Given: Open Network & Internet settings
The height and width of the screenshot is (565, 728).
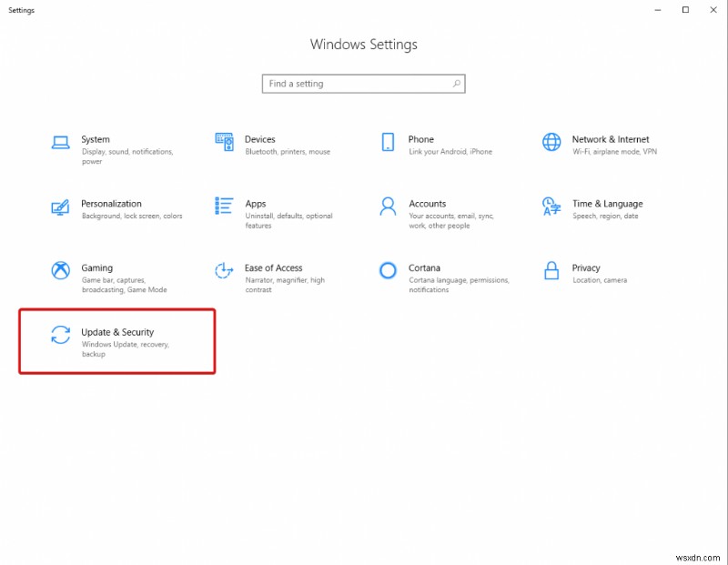Looking at the screenshot, I should pyautogui.click(x=612, y=144).
